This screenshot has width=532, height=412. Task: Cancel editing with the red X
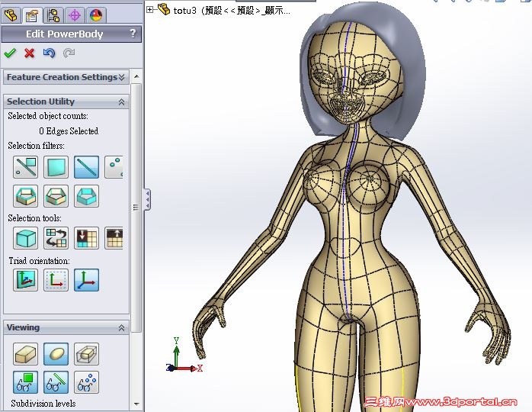click(30, 53)
